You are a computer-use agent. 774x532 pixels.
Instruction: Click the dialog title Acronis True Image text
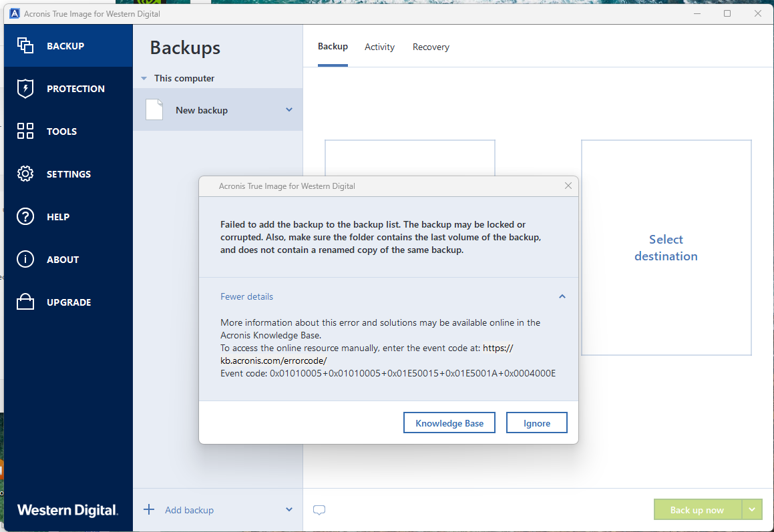tap(286, 186)
